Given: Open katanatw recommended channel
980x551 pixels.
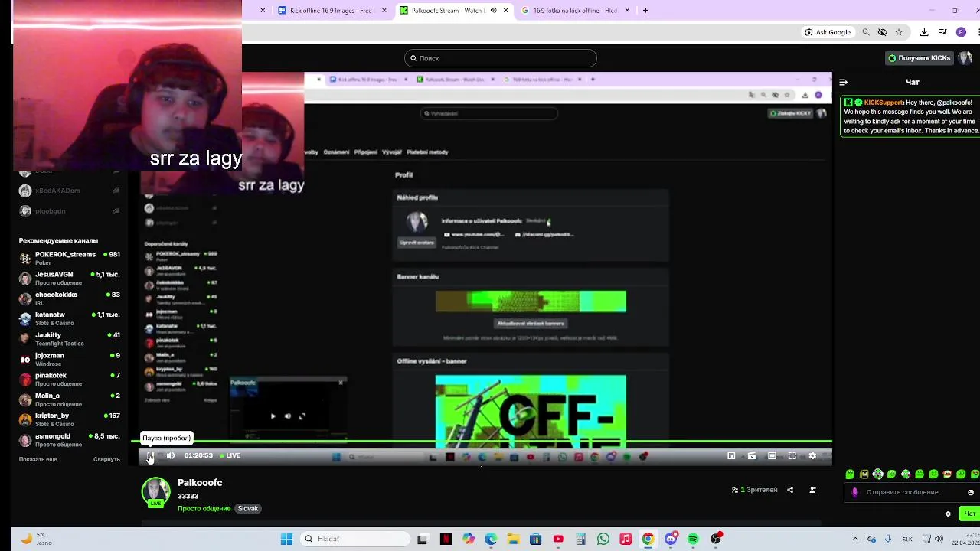Looking at the screenshot, I should click(69, 318).
